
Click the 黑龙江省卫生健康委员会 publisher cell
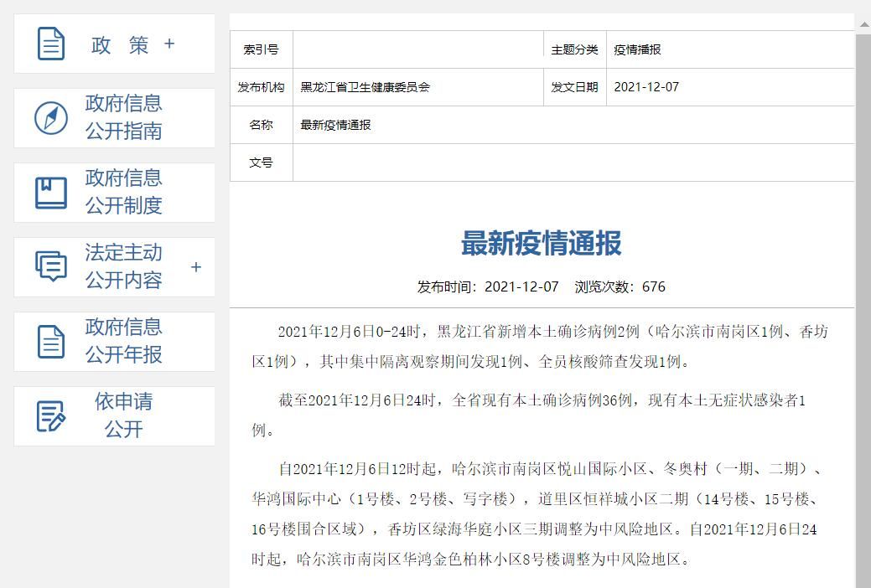click(x=365, y=87)
